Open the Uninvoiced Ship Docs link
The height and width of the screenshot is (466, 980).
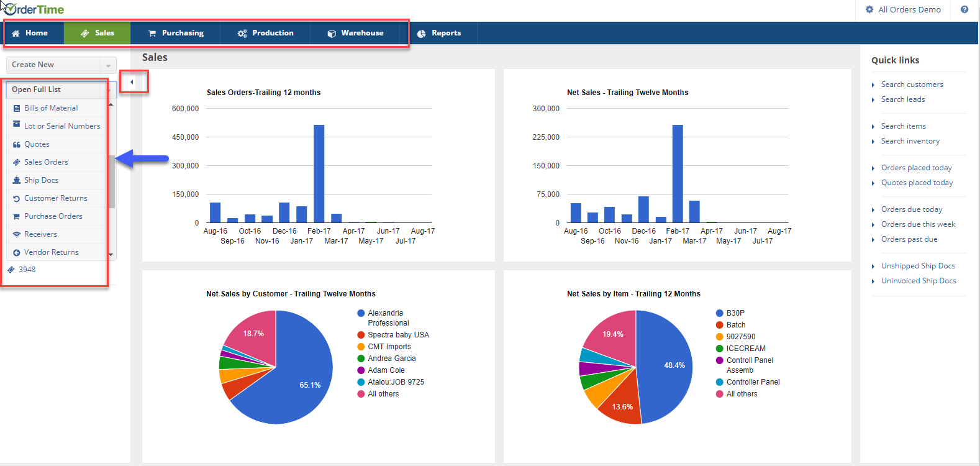(919, 281)
